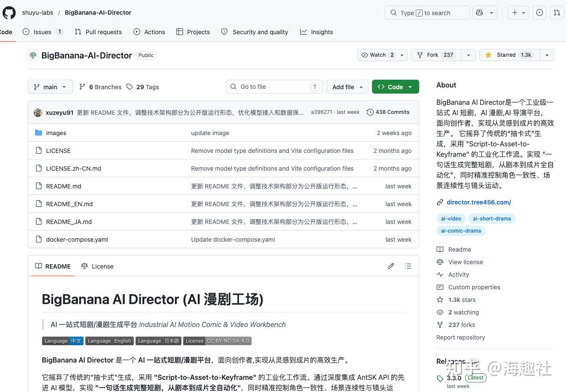Open the Insights tab
This screenshot has height=392, width=566.
coord(317,32)
